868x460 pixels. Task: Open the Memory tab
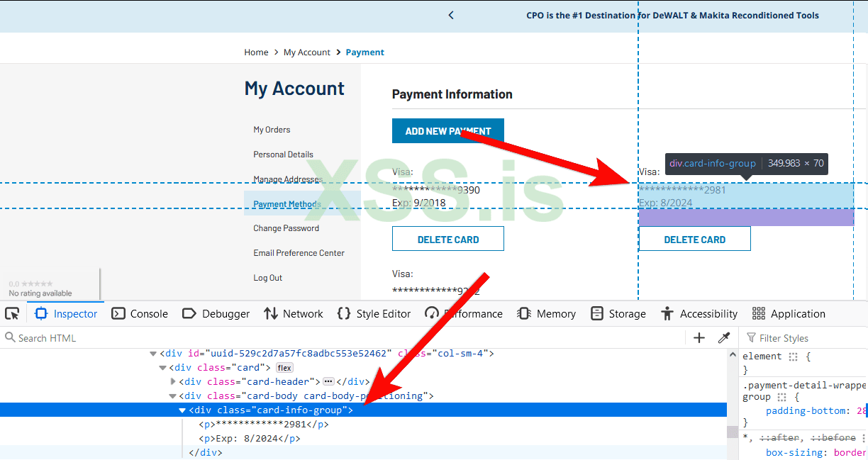[546, 313]
